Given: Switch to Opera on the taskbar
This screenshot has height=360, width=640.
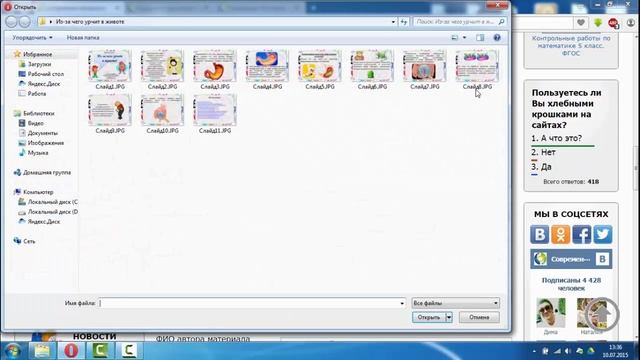Looking at the screenshot, I should (x=71, y=351).
